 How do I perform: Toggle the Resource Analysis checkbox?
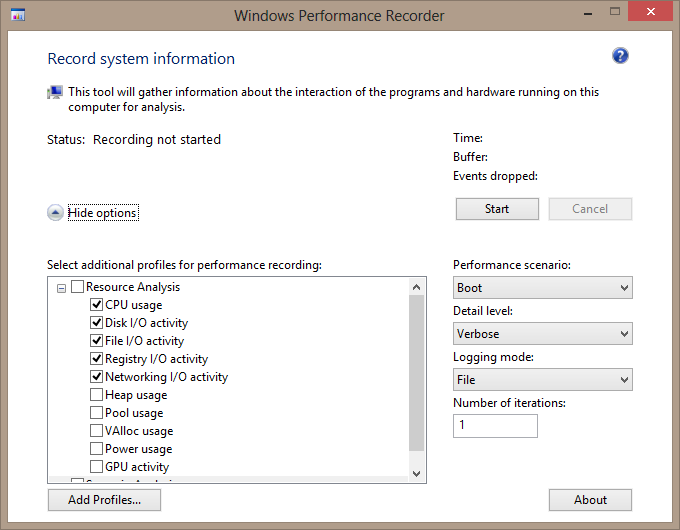[77, 287]
